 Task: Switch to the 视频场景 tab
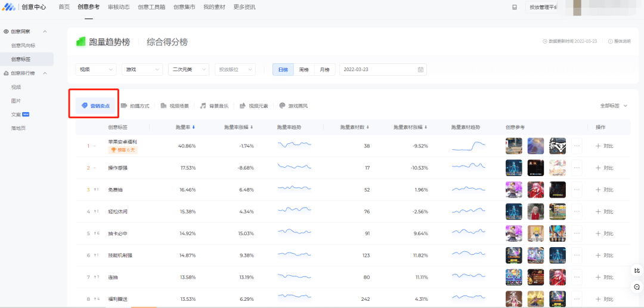[x=175, y=106]
